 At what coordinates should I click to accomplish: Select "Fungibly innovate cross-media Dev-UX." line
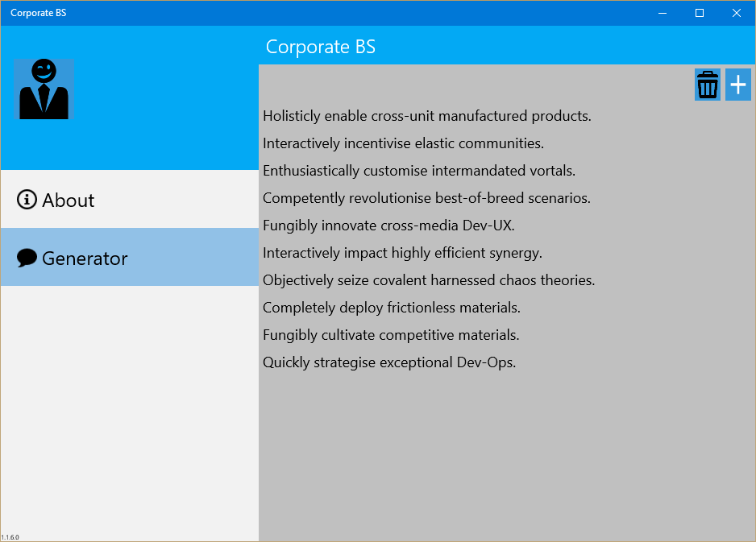pyautogui.click(x=388, y=225)
